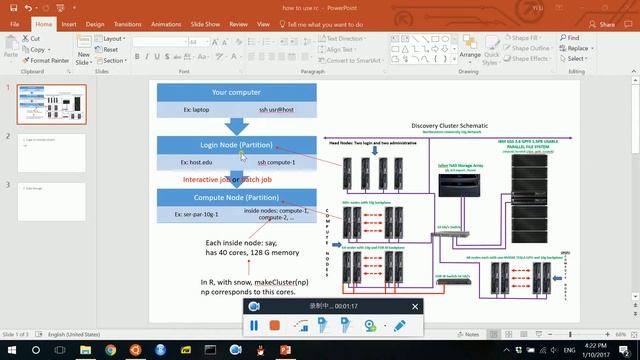This screenshot has height=360, width=640.
Task: Open the Text Direction dropdown
Action: tap(342, 38)
